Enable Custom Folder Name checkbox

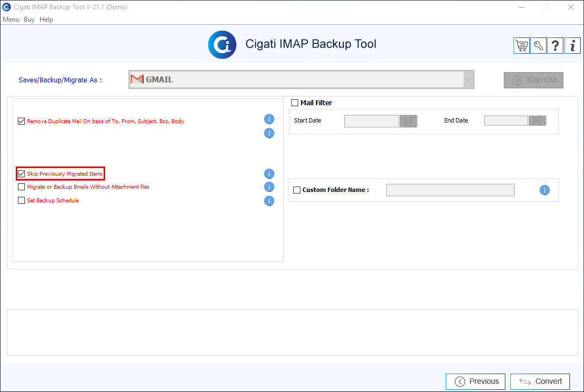coord(297,190)
